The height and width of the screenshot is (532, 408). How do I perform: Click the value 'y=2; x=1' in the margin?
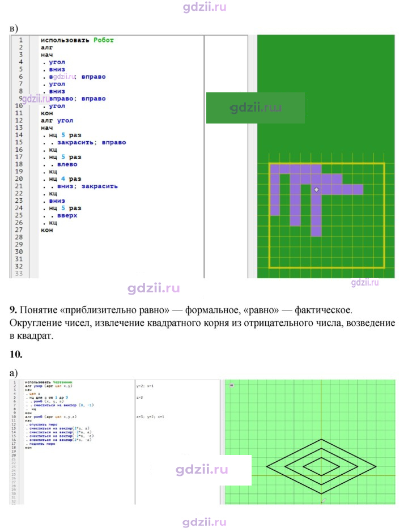tap(145, 386)
